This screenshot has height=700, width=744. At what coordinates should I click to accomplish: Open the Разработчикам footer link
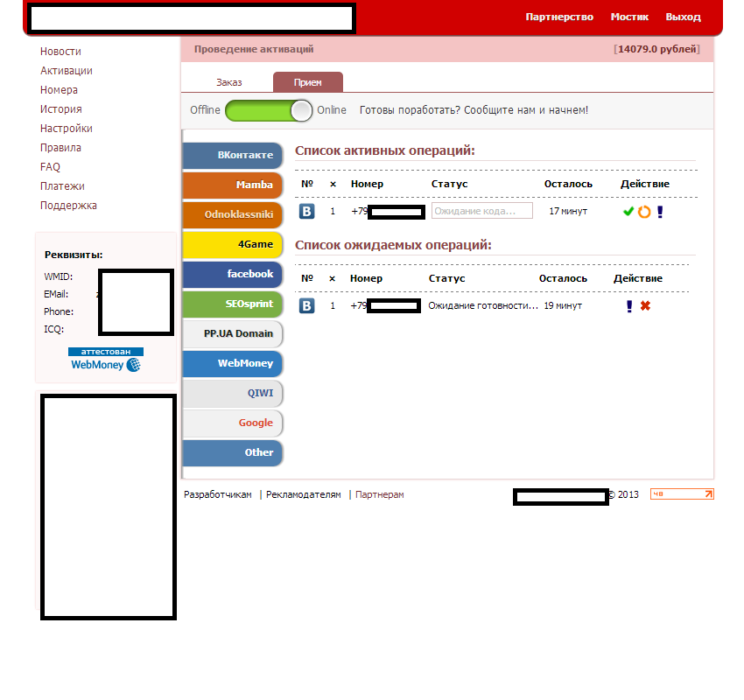point(218,494)
